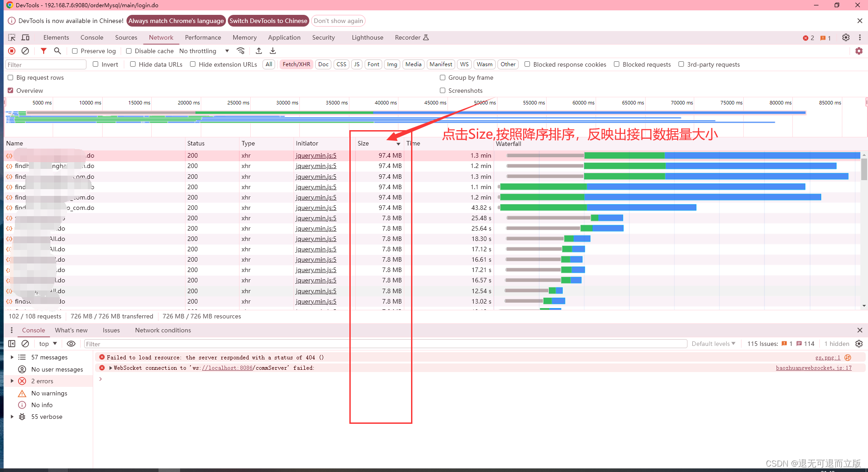The height and width of the screenshot is (472, 868).
Task: Expand the 55 verbose group
Action: (12, 417)
